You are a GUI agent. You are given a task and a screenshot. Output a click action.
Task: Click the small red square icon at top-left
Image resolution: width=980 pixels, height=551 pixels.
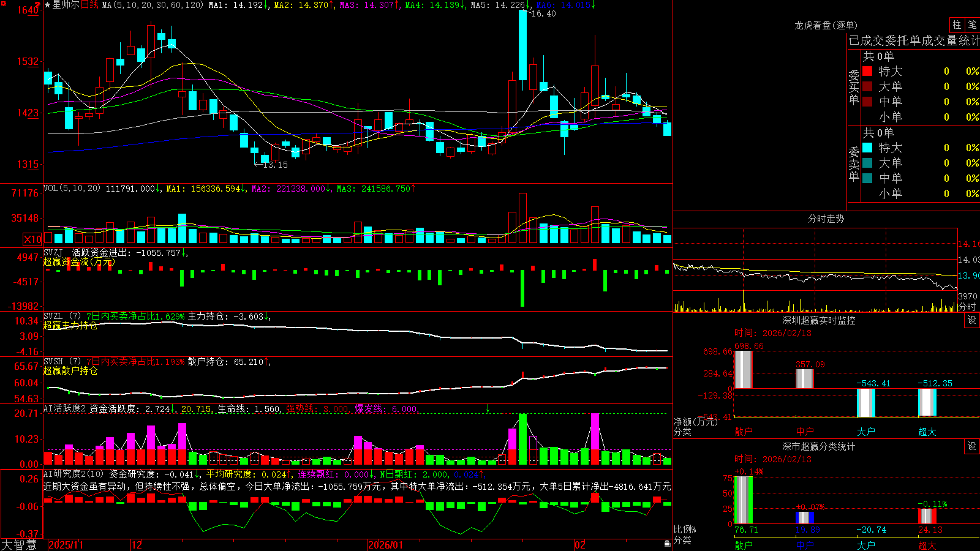pyautogui.click(x=2, y=2)
